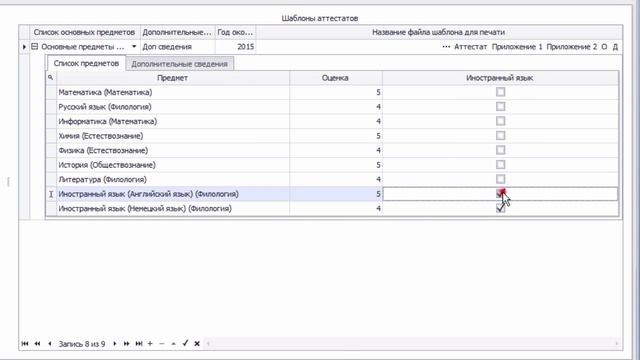Click Дополнительные… column header

pyautogui.click(x=177, y=32)
